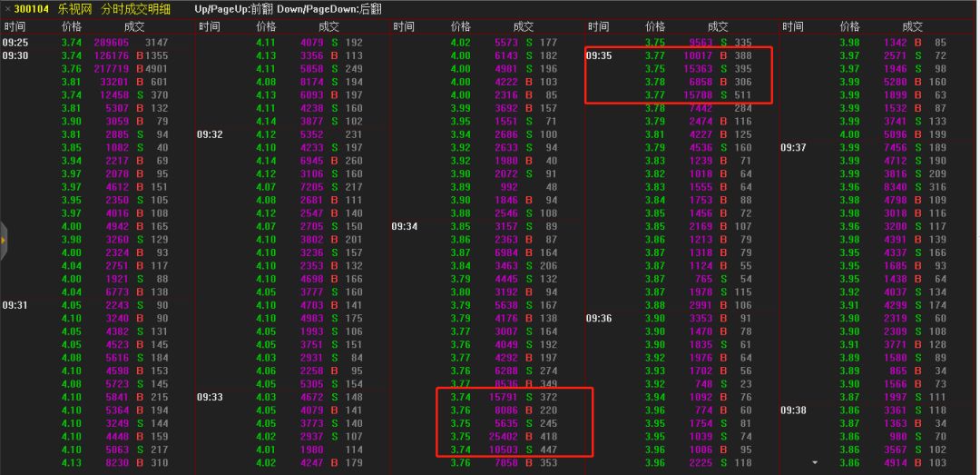The width and height of the screenshot is (980, 475).
Task: Click the volume value 8174
Action: pyautogui.click(x=312, y=82)
